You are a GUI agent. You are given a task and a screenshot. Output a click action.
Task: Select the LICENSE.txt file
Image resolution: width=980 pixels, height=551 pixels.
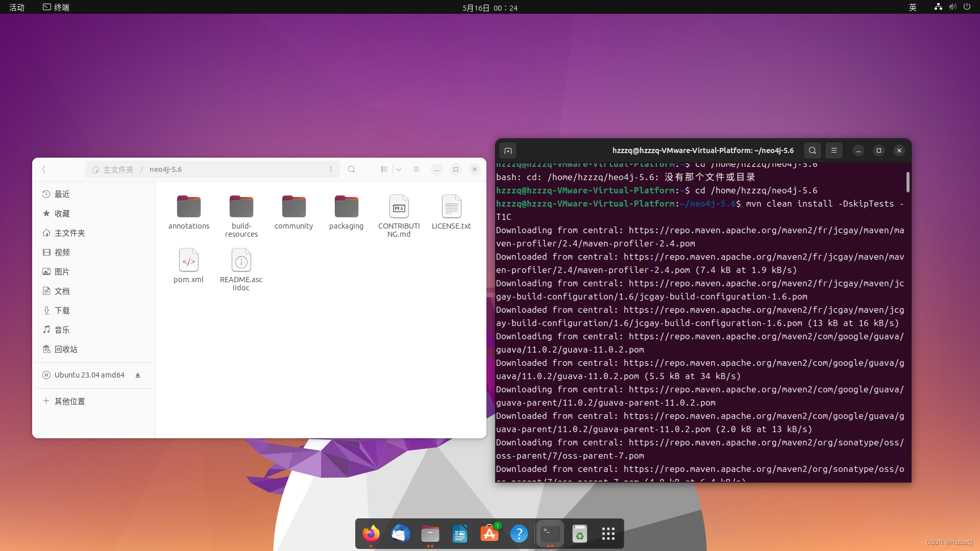451,212
